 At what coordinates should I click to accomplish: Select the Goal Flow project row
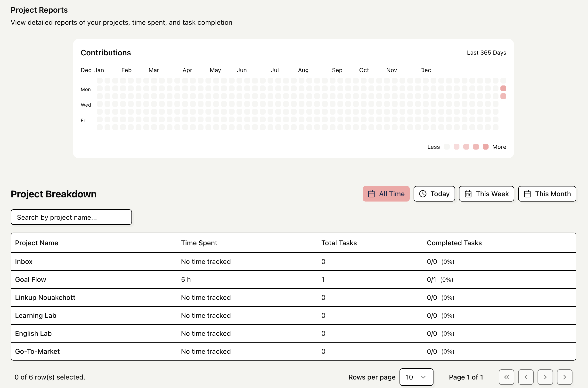[x=30, y=279]
